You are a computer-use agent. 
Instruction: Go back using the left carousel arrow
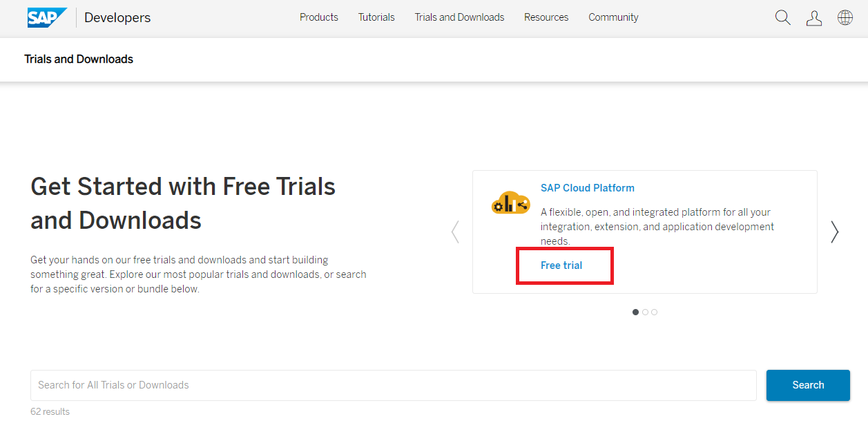click(454, 232)
